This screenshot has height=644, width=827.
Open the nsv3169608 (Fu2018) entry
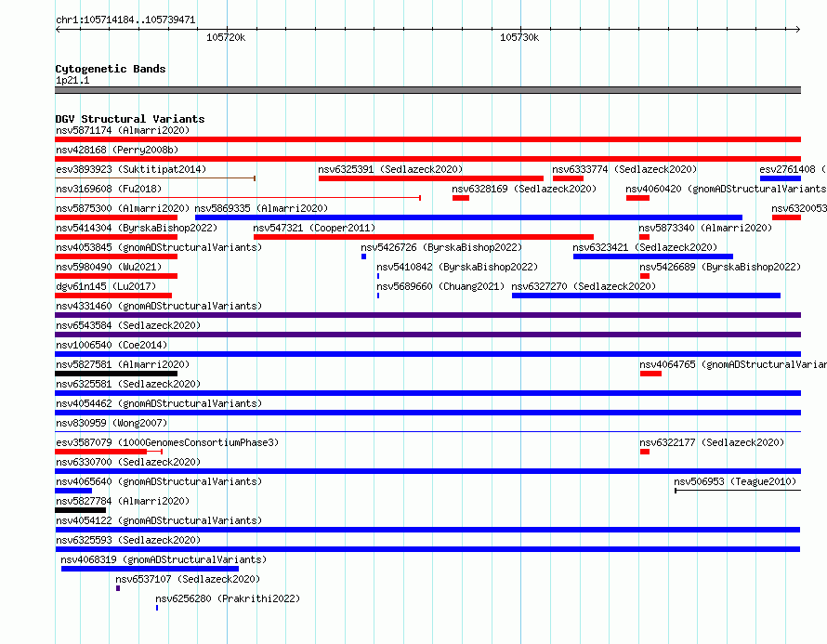109,189
